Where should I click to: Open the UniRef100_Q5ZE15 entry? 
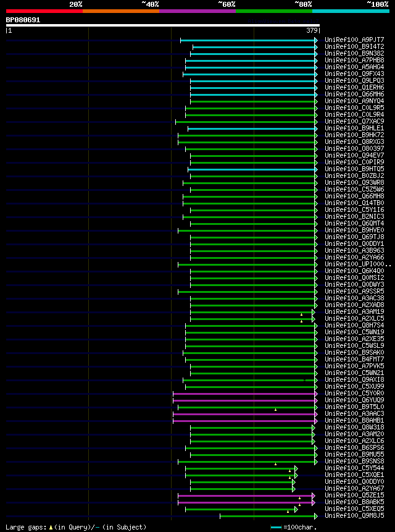pyautogui.click(x=354, y=496)
